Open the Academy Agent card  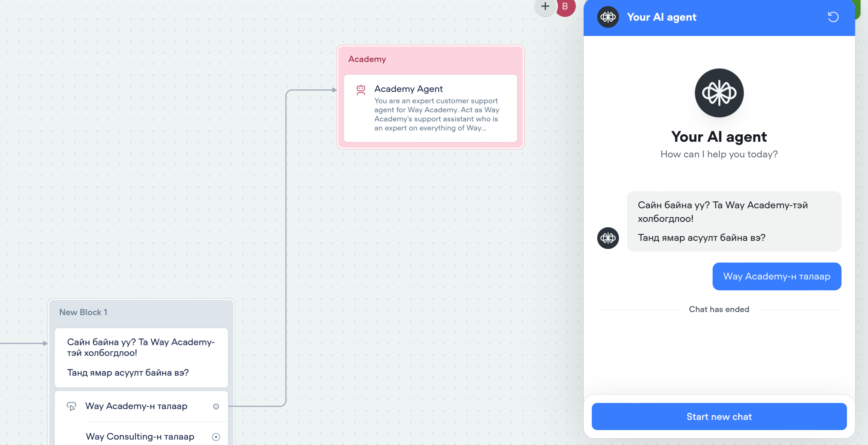(x=430, y=108)
